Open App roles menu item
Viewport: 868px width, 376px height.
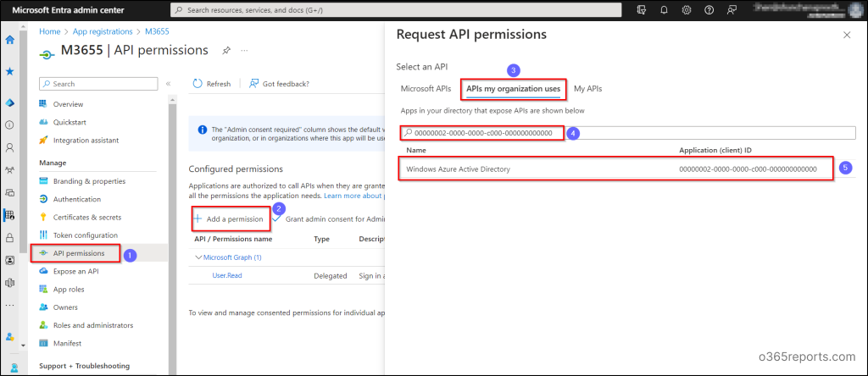click(69, 289)
